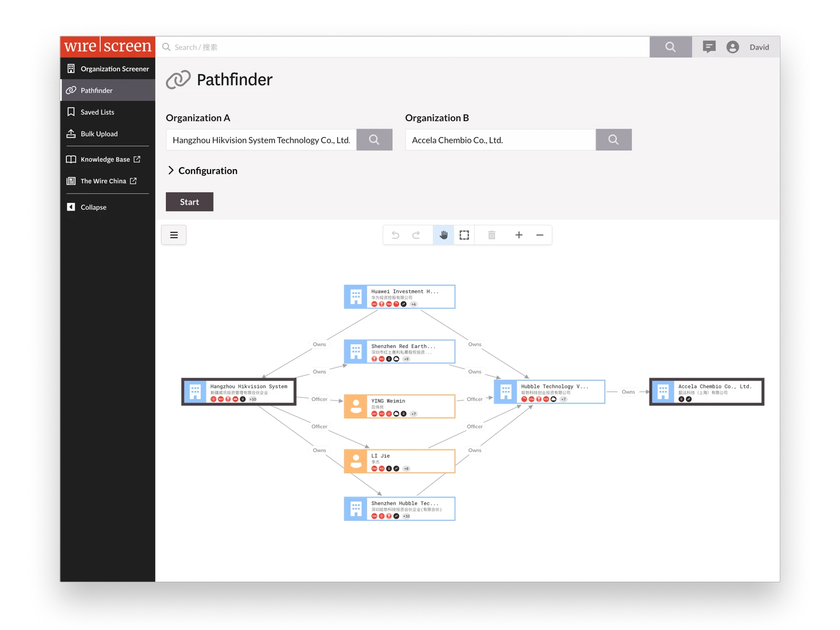The image size is (840, 630).
Task: Click the David username label
Action: click(x=759, y=47)
